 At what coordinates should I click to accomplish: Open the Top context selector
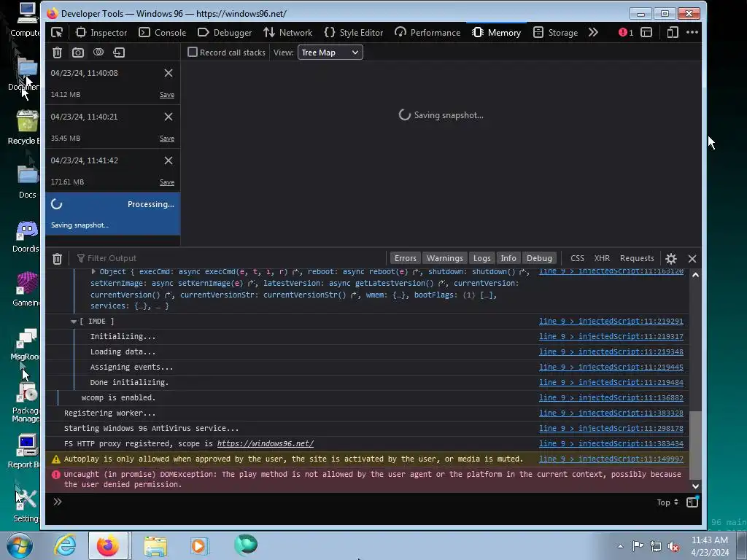coord(667,502)
